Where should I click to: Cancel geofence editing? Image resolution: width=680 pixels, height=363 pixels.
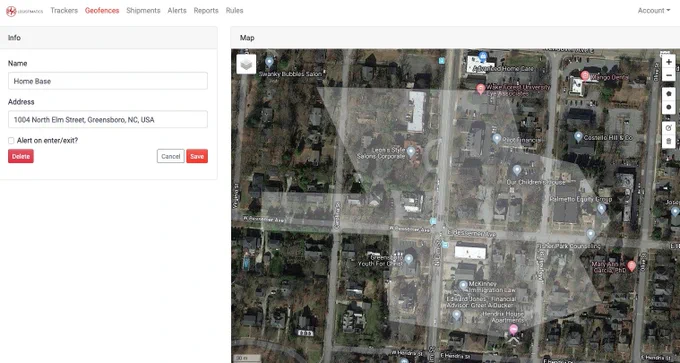pos(170,156)
